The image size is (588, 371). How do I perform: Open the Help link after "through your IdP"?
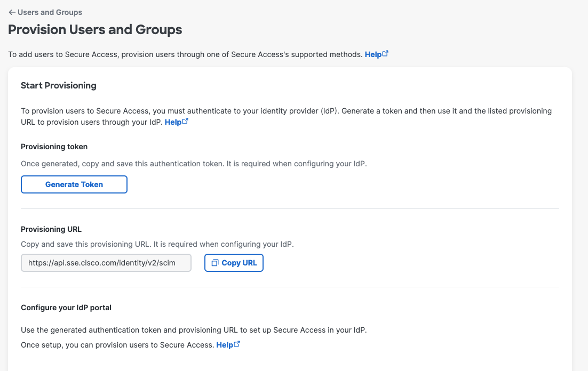pyautogui.click(x=173, y=122)
